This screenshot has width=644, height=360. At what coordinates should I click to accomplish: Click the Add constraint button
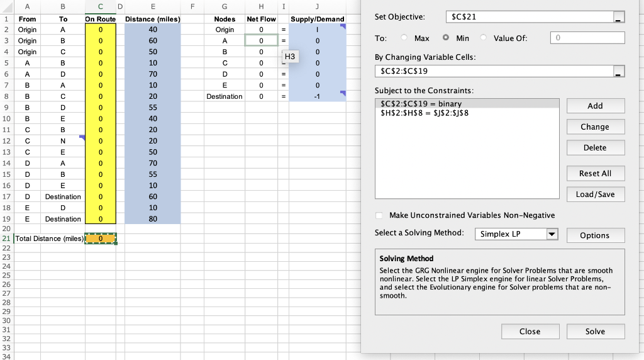pyautogui.click(x=596, y=106)
